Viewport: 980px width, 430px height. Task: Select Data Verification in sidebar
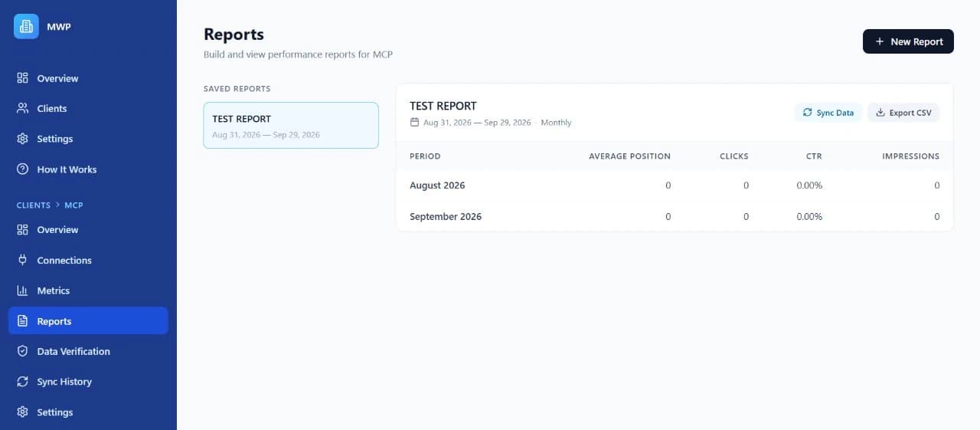(x=88, y=351)
